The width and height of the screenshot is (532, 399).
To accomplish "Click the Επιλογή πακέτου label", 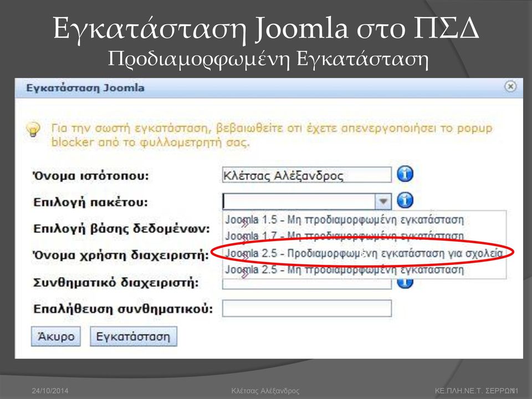I will 90,202.
